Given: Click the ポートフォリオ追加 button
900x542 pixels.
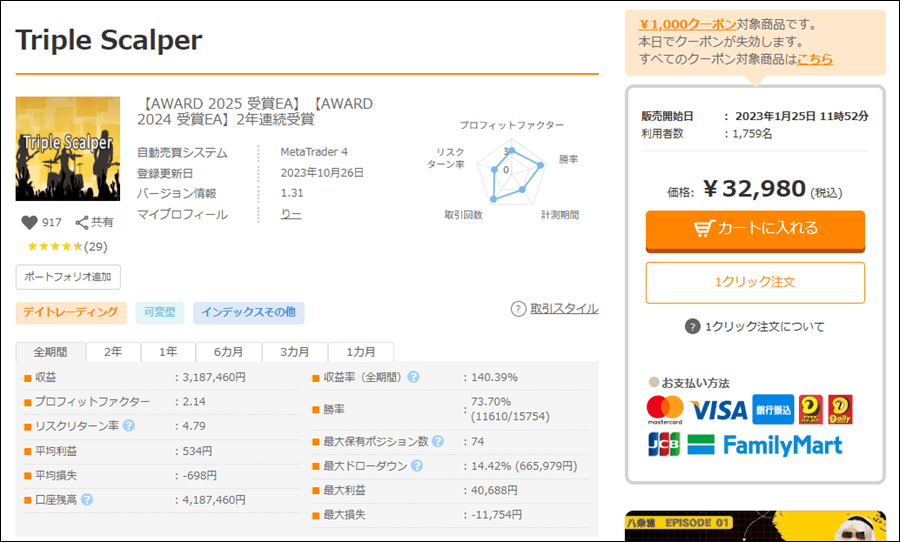Looking at the screenshot, I should point(68,277).
